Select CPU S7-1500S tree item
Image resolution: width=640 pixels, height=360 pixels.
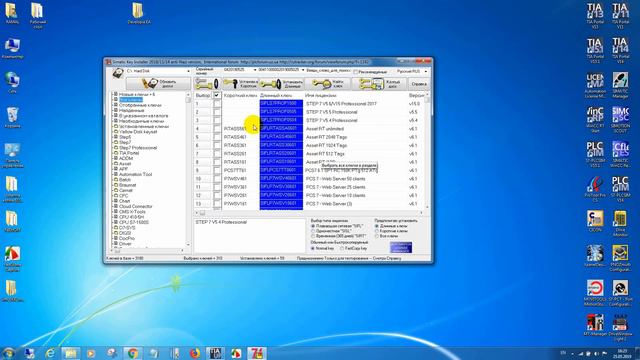134,222
